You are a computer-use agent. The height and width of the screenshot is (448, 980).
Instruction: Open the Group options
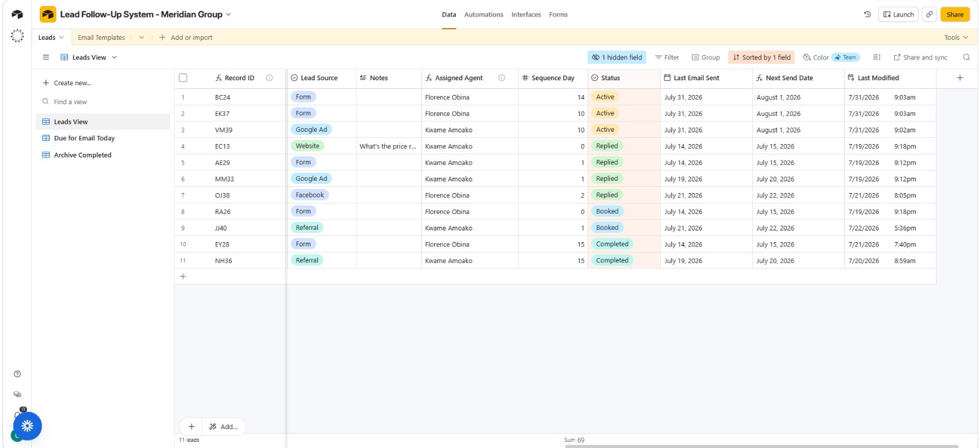706,57
